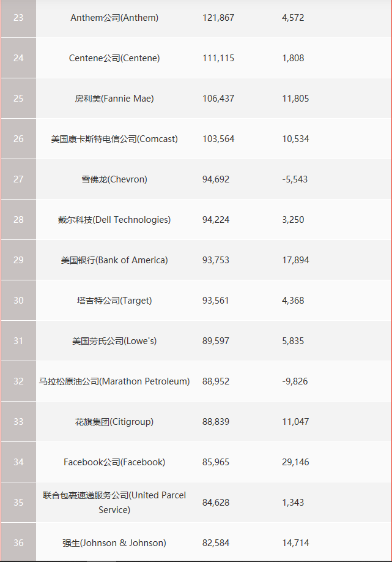Click Fannie Mae company name
This screenshot has width=392, height=562.
pyautogui.click(x=114, y=99)
